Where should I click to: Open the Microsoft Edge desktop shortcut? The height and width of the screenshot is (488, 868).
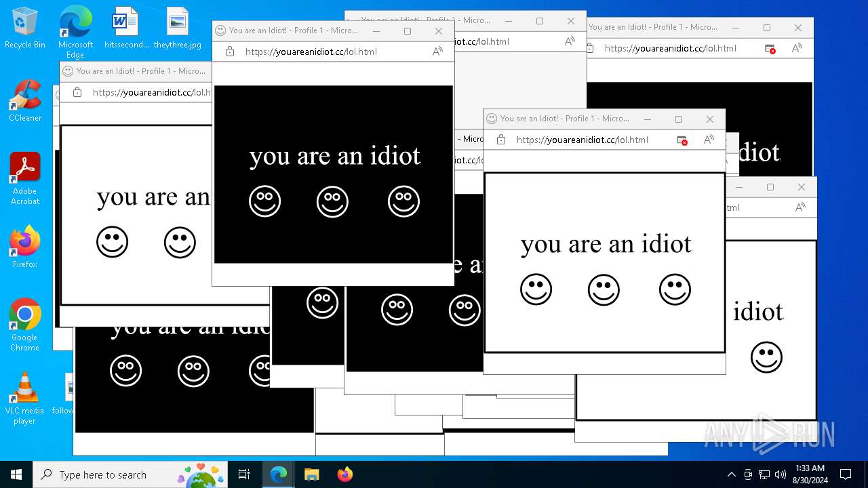(x=75, y=32)
